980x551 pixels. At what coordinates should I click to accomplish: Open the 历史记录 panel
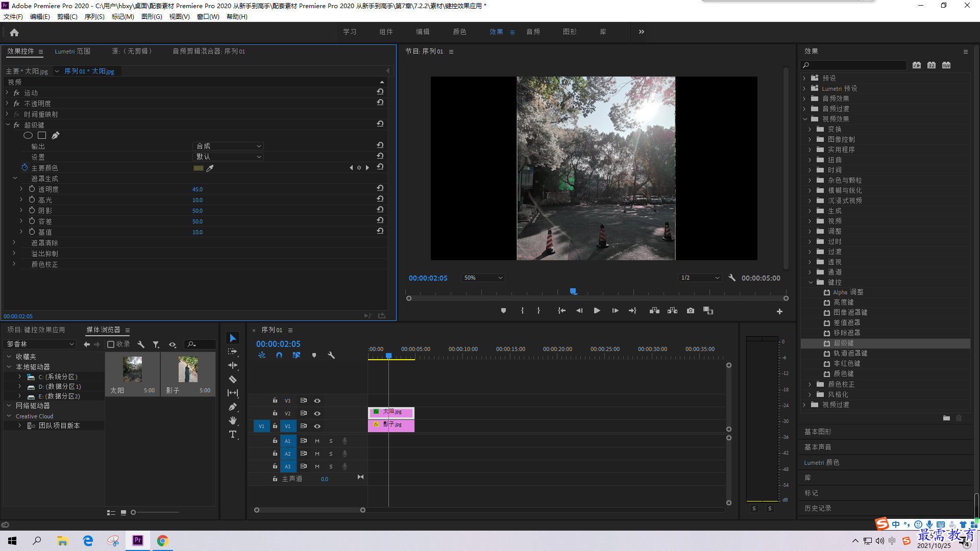pyautogui.click(x=818, y=508)
